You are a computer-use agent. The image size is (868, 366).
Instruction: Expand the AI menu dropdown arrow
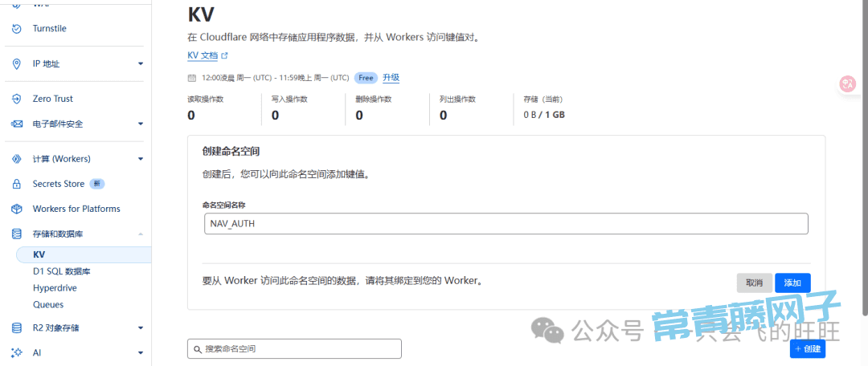click(x=141, y=352)
